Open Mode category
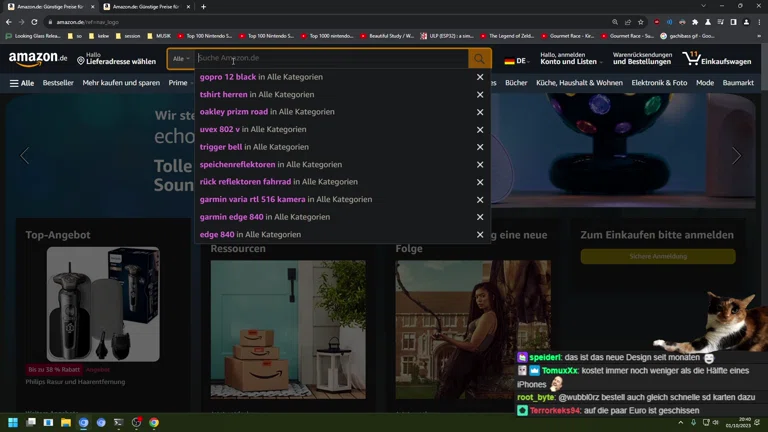The height and width of the screenshot is (432, 768). [x=705, y=83]
